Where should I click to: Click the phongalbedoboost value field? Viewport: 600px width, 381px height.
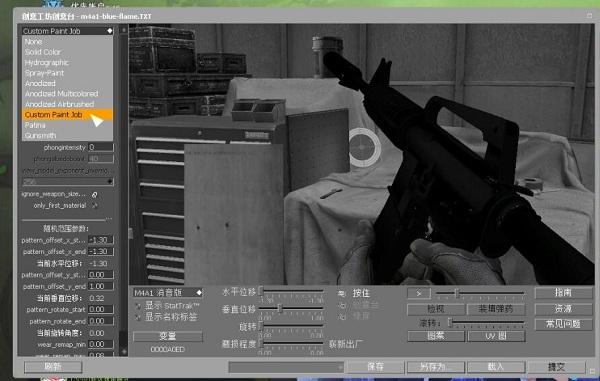pyautogui.click(x=101, y=158)
